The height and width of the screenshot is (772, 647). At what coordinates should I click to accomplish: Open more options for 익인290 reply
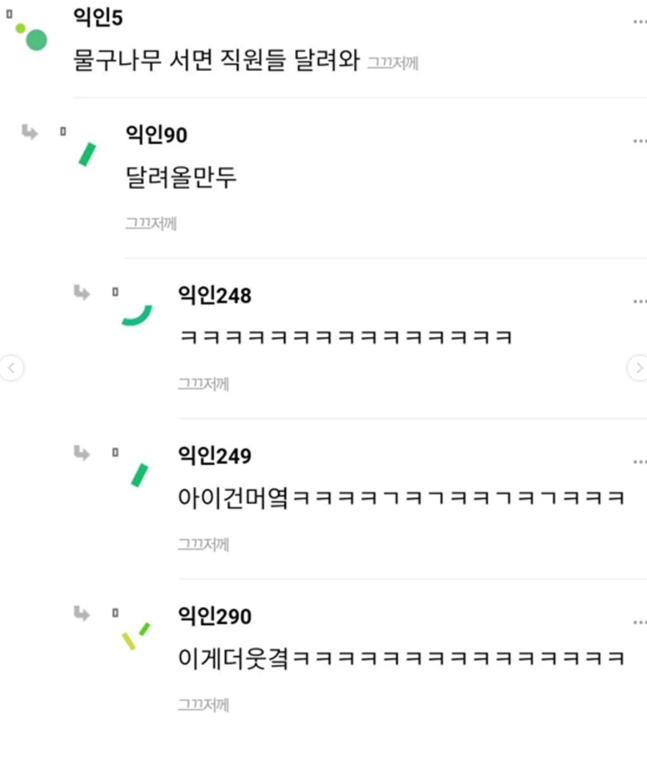point(640,622)
